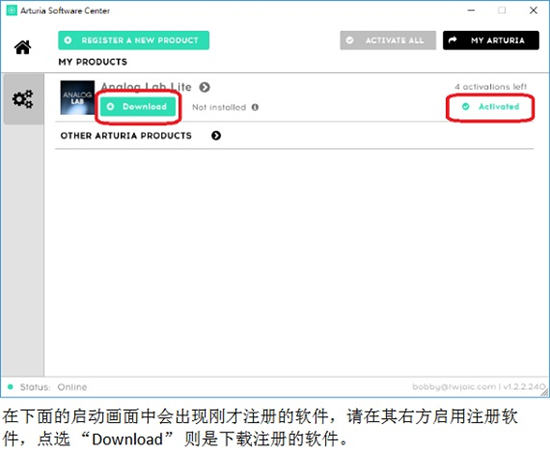Download Analog Lab Lite
Screen dimensions: 550x451
coord(138,107)
